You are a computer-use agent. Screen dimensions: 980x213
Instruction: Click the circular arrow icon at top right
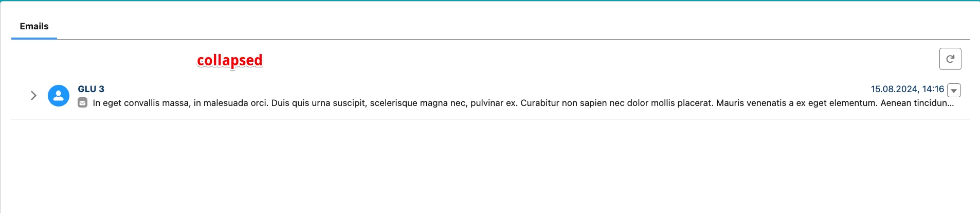pyautogui.click(x=950, y=59)
